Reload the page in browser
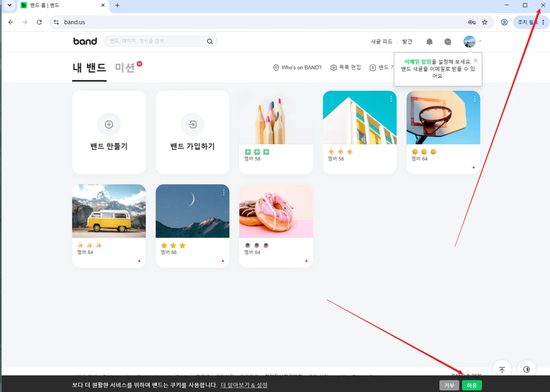 (x=39, y=22)
